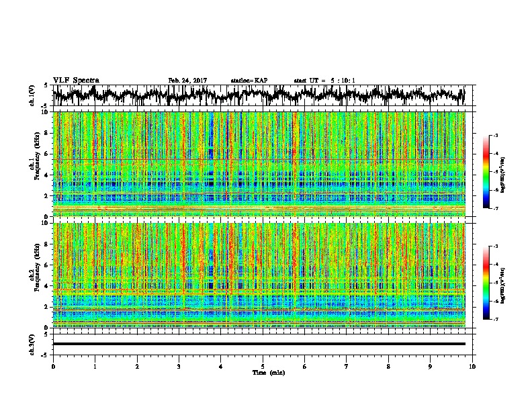The image size is (532, 411).
Task: Click the "ch.1(V)" waveform axis label
Action: 32,95
